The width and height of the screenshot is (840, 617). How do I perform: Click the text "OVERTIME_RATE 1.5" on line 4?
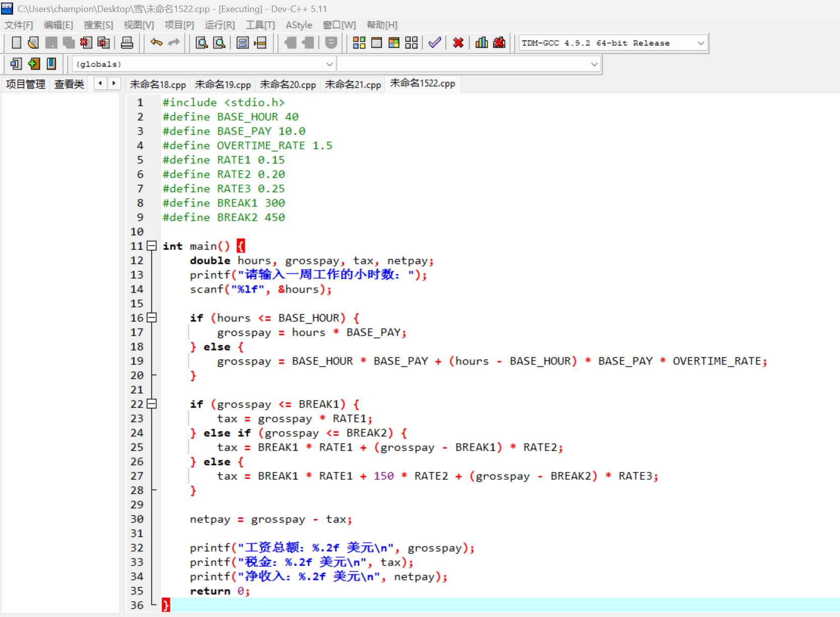[x=275, y=146]
